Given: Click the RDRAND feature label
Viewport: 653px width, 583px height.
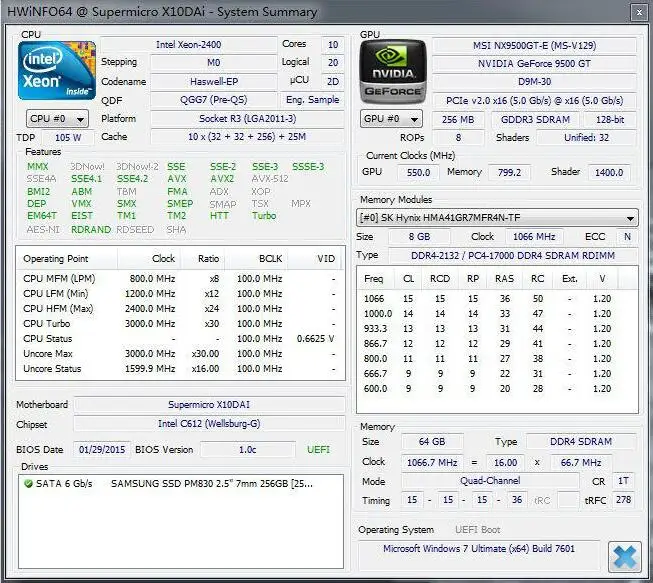Looking at the screenshot, I should (x=91, y=229).
